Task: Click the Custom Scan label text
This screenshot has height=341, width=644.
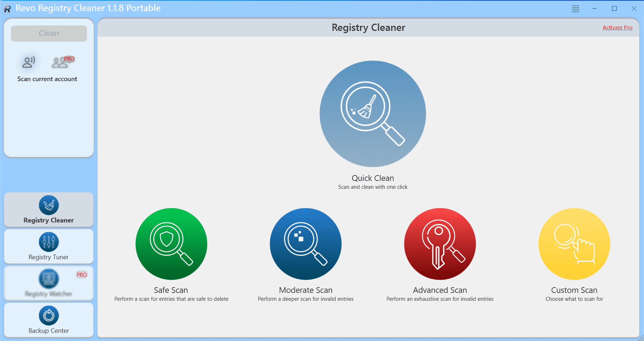Action: pyautogui.click(x=574, y=290)
